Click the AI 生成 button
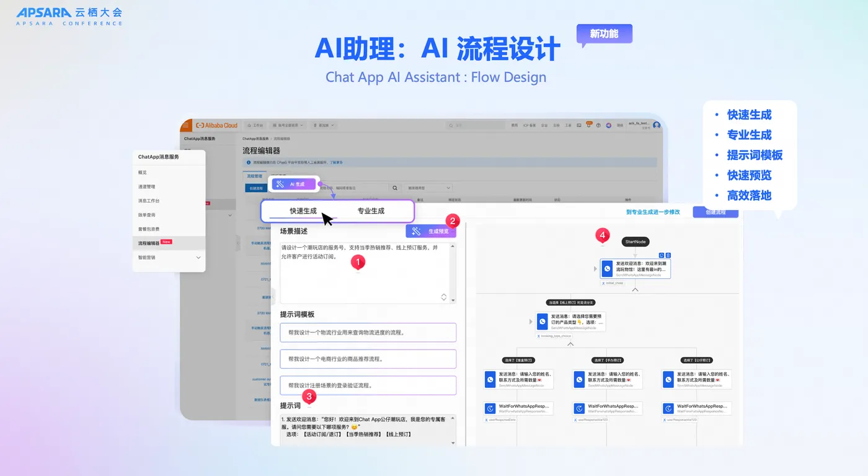868x476 pixels. coord(294,184)
